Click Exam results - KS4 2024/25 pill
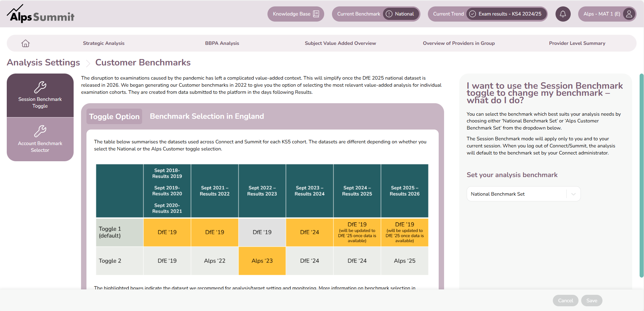 tap(506, 14)
